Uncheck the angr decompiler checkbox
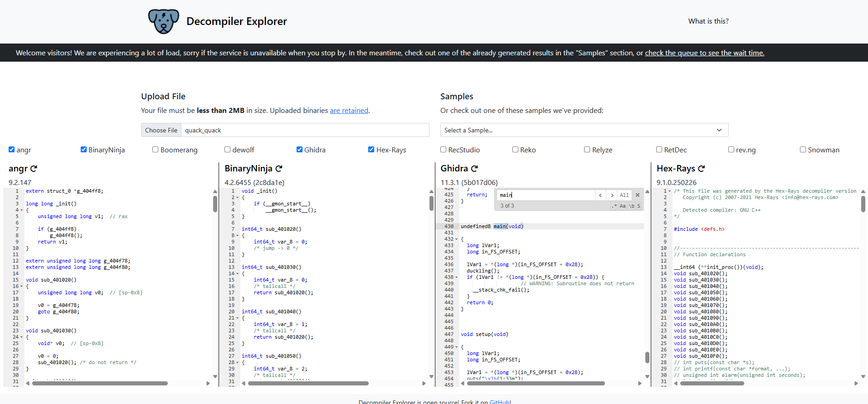 click(x=12, y=150)
